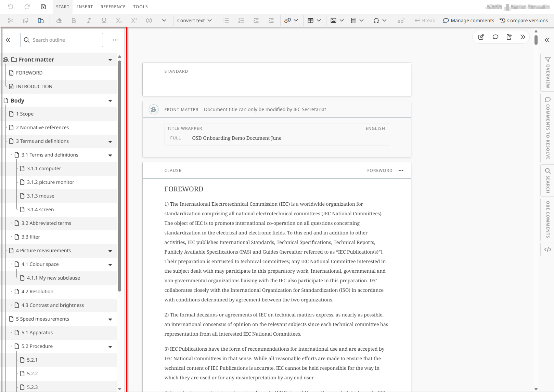Collapse 3 Terms and definitions node
This screenshot has height=392, width=554.
(x=110, y=141)
